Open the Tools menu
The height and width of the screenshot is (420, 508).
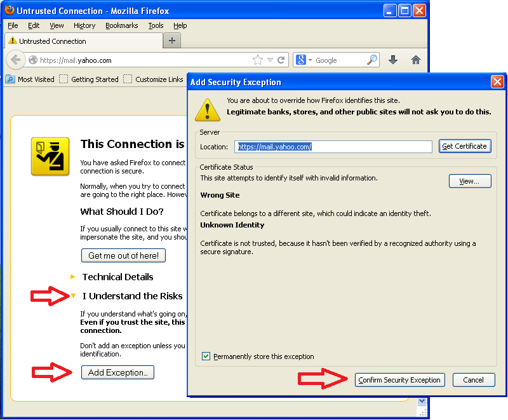tap(156, 25)
